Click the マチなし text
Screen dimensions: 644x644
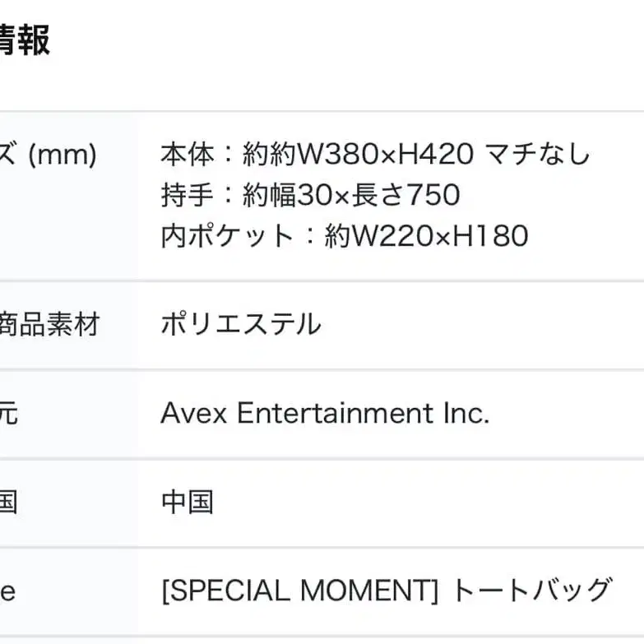coord(536,154)
